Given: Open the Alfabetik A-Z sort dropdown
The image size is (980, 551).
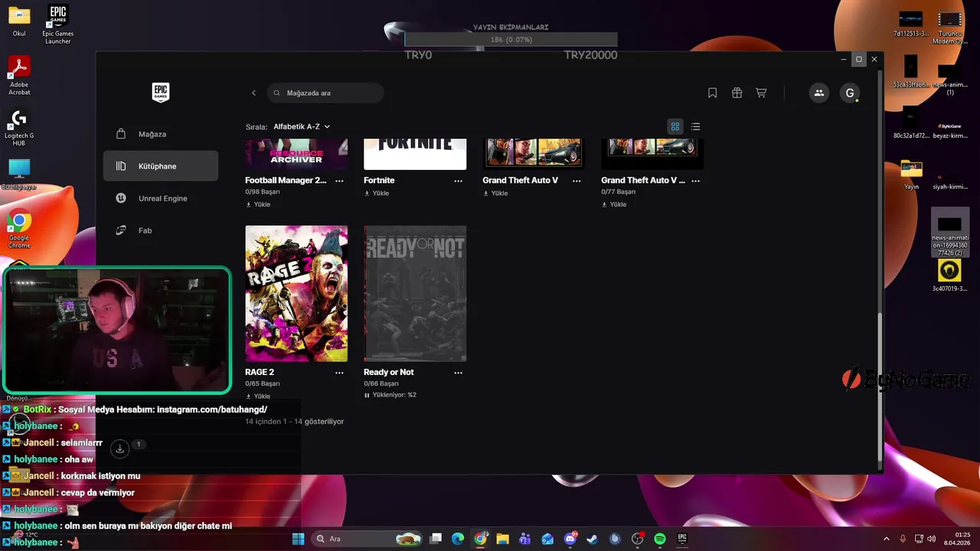Looking at the screenshot, I should tap(302, 126).
